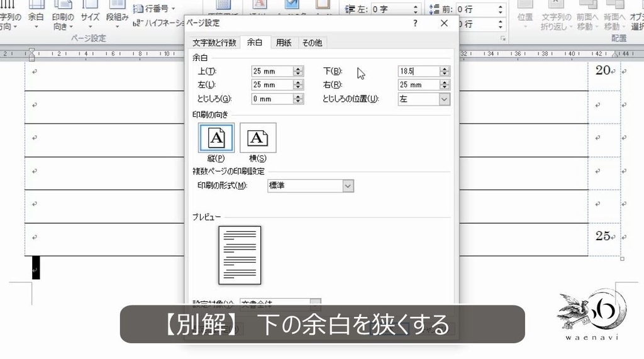The width and height of the screenshot is (644, 359).
Task: Click the 左(L) margin input field
Action: pos(273,85)
